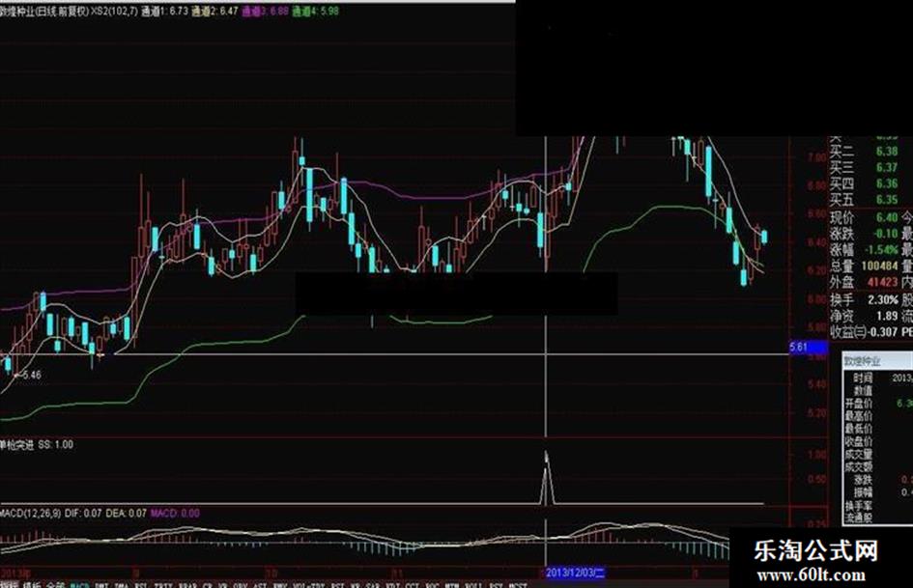Click the 'SS: 1.00' indicator value
913x588 pixels.
click(56, 445)
